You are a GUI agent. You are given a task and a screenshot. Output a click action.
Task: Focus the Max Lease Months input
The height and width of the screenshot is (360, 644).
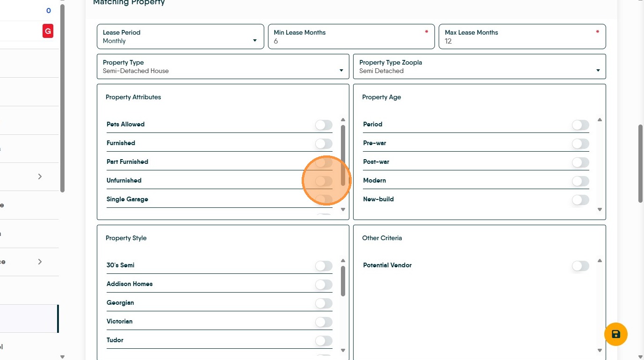[521, 41]
